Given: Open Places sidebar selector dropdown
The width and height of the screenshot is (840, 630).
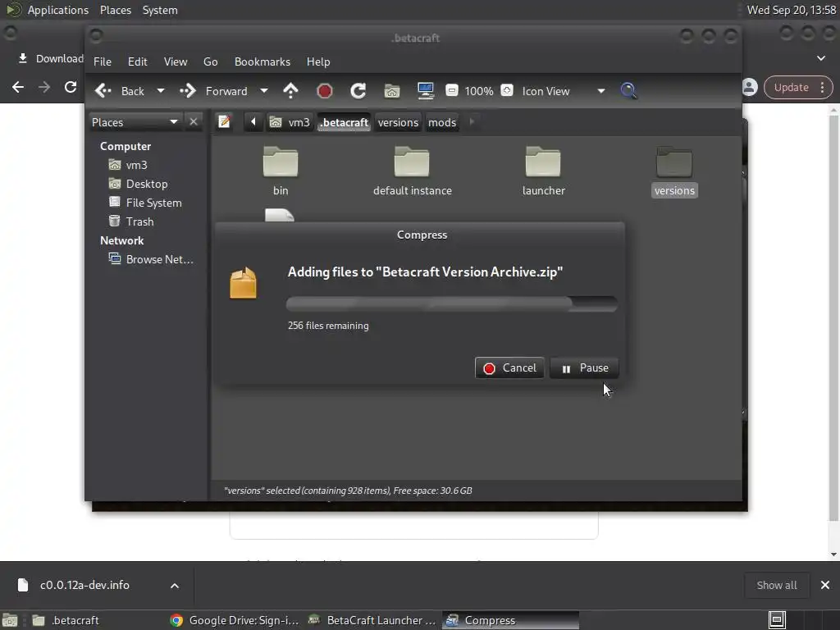Looking at the screenshot, I should tap(135, 122).
